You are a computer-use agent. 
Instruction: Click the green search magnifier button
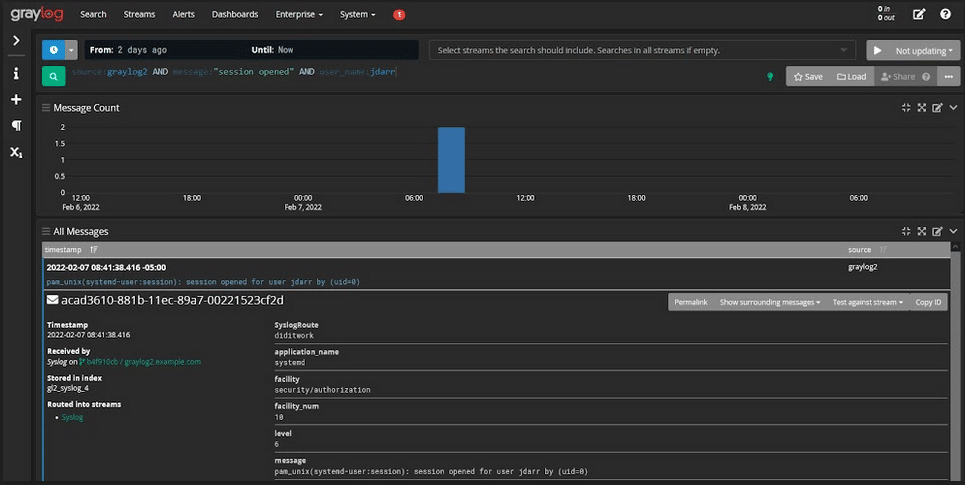point(53,76)
